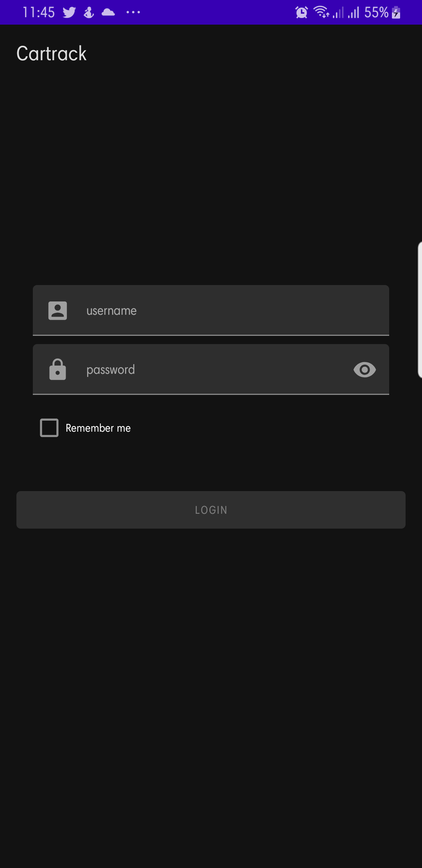This screenshot has width=422, height=868.
Task: Tap the padlock icon beside password
Action: point(57,369)
